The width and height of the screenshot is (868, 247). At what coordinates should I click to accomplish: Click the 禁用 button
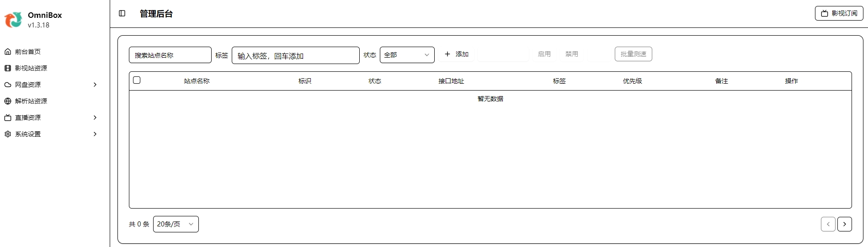tap(572, 54)
